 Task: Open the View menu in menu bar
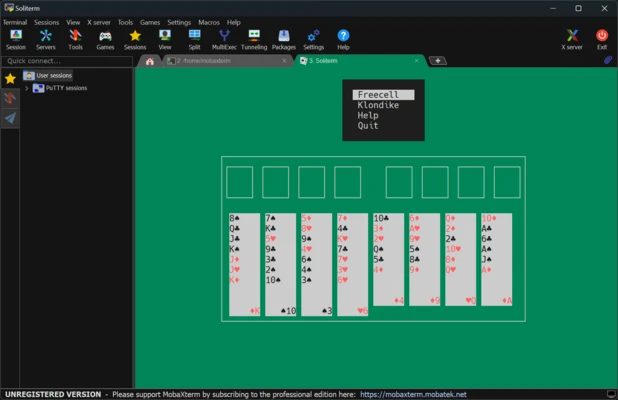click(x=73, y=22)
